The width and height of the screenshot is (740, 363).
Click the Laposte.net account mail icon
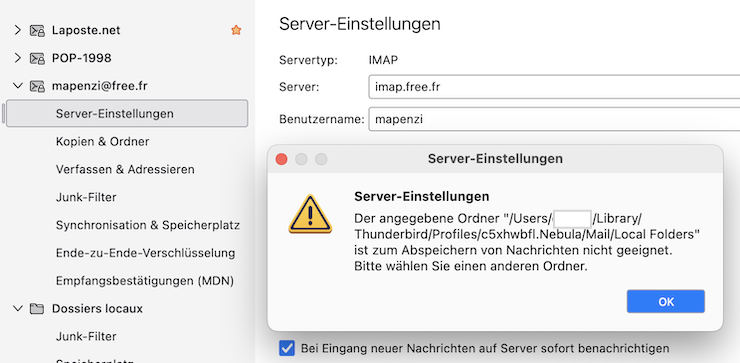pyautogui.click(x=37, y=31)
